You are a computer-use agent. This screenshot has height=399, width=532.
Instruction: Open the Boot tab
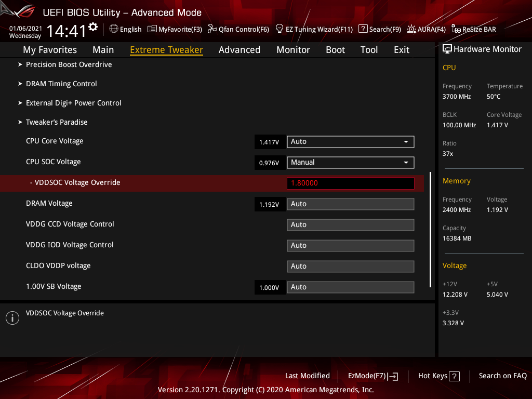pyautogui.click(x=335, y=50)
